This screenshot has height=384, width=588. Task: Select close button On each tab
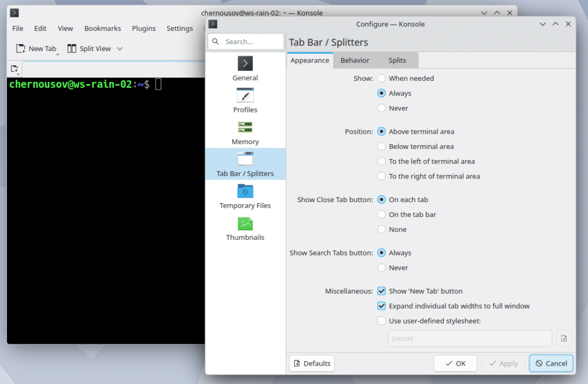pos(403,200)
